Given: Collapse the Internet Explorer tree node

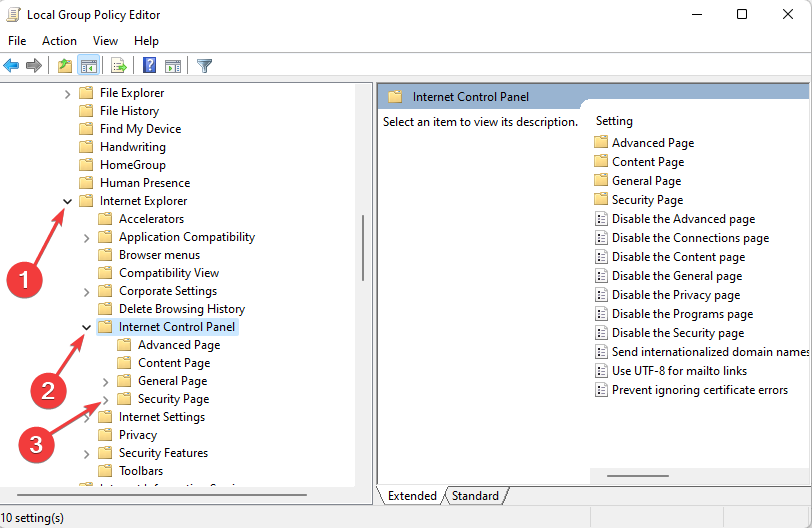Looking at the screenshot, I should coord(67,201).
